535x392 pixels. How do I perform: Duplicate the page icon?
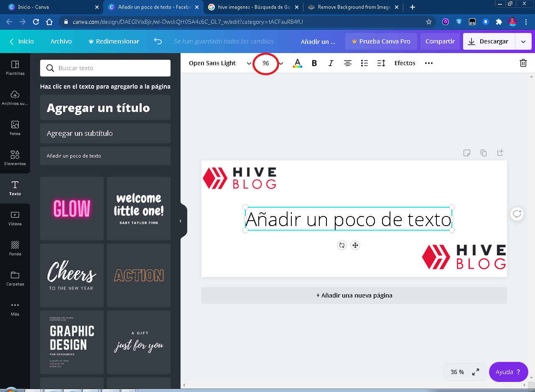[484, 153]
